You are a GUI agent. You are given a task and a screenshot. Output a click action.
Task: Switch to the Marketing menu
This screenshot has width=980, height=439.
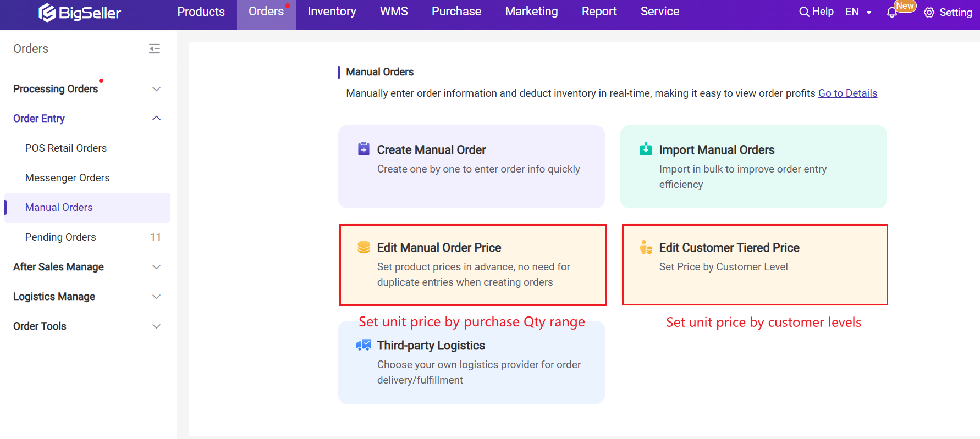[x=531, y=12]
